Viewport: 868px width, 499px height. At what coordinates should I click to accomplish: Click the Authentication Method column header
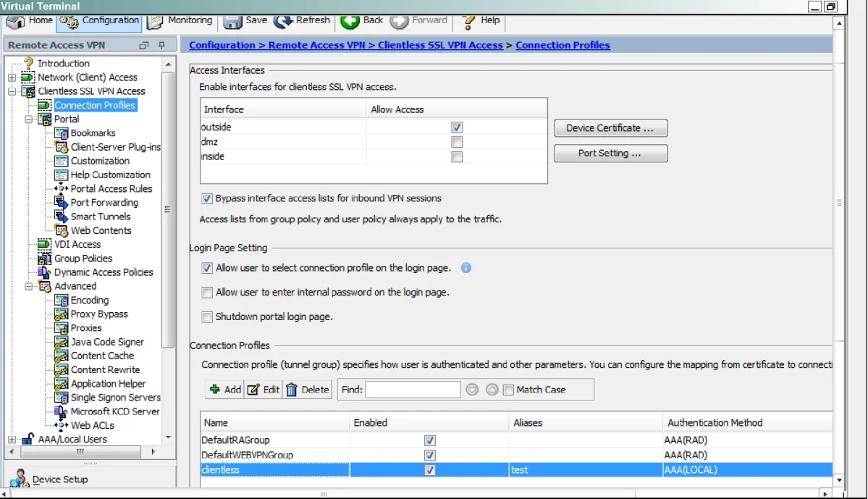pyautogui.click(x=747, y=422)
